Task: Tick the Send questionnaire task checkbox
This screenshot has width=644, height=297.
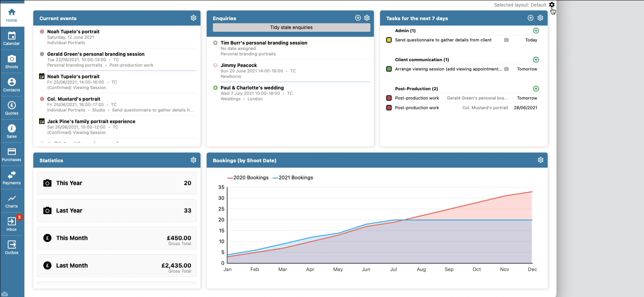Action: (x=389, y=40)
